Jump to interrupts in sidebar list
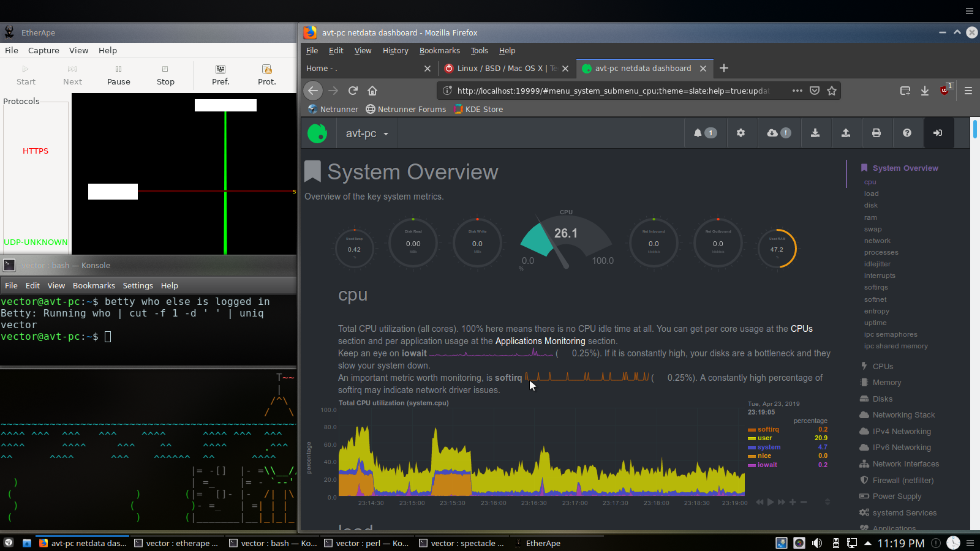 click(880, 275)
